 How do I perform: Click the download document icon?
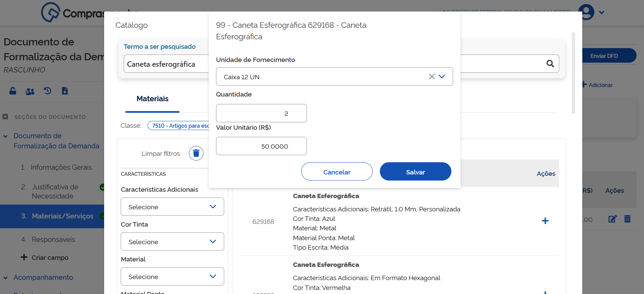[65, 91]
